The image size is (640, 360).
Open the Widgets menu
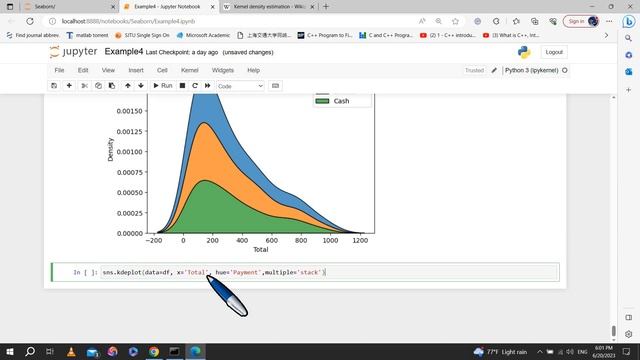coord(223,70)
